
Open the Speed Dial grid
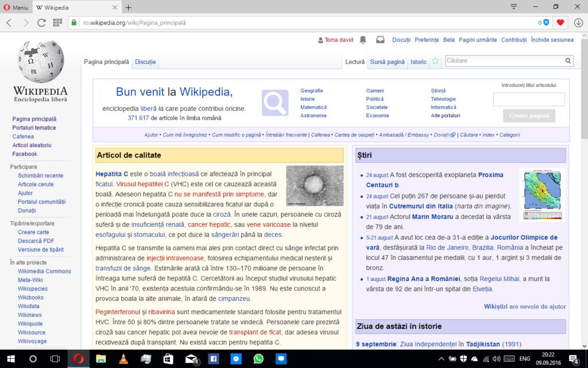57,22
